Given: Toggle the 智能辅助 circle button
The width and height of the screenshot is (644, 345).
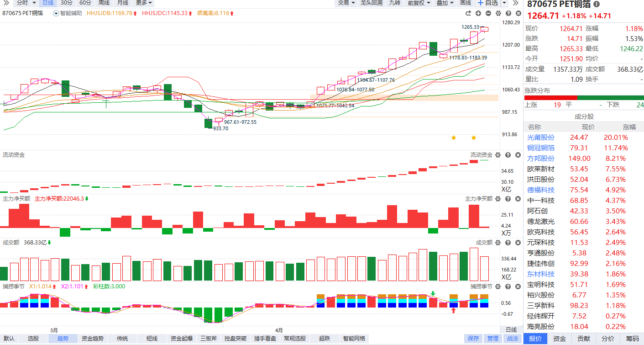Looking at the screenshot, I should tap(56, 13).
